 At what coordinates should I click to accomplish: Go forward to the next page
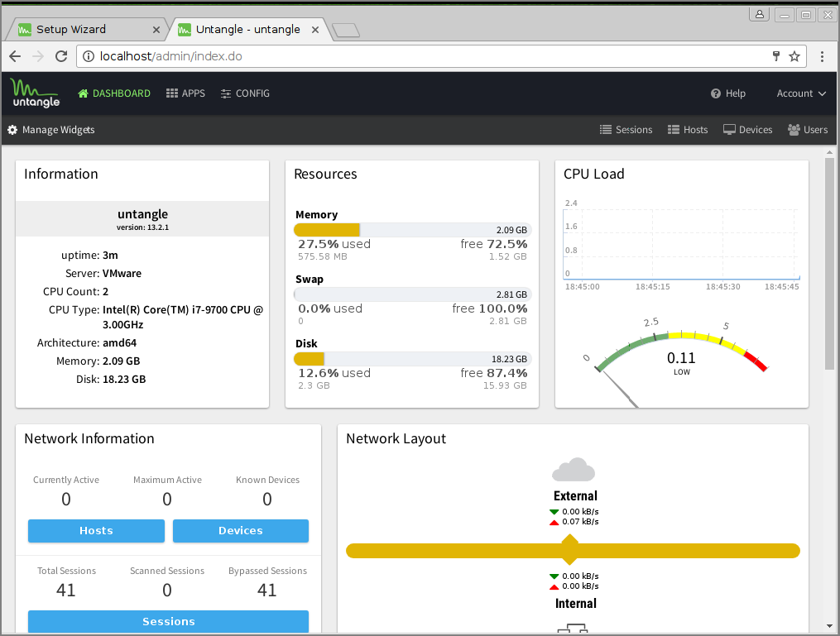coord(38,56)
